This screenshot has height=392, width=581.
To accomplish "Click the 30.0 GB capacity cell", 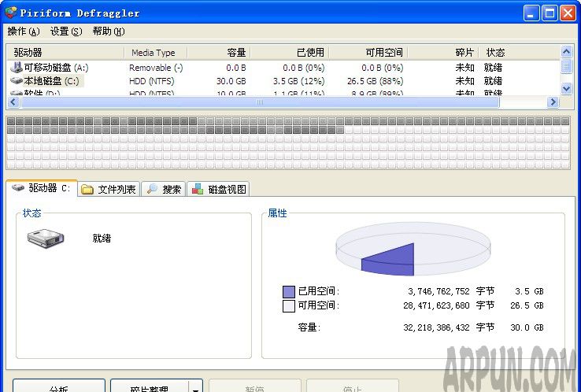I will 231,81.
